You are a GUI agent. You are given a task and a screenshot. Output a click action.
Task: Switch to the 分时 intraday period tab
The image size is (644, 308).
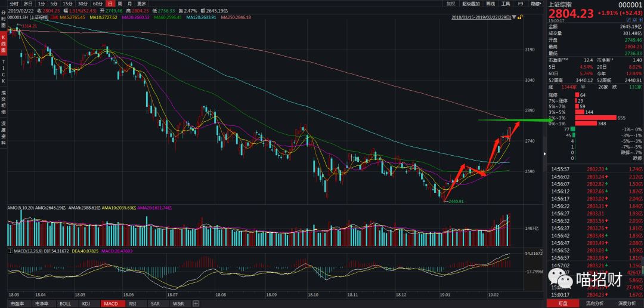(14, 4)
